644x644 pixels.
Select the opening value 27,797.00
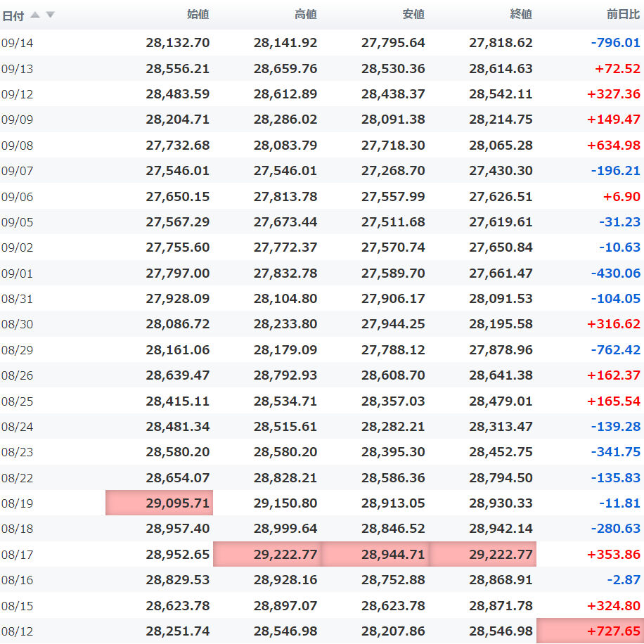tap(178, 273)
